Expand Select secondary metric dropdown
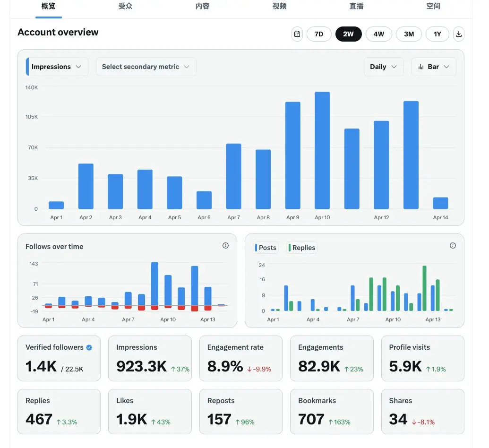 (x=146, y=67)
